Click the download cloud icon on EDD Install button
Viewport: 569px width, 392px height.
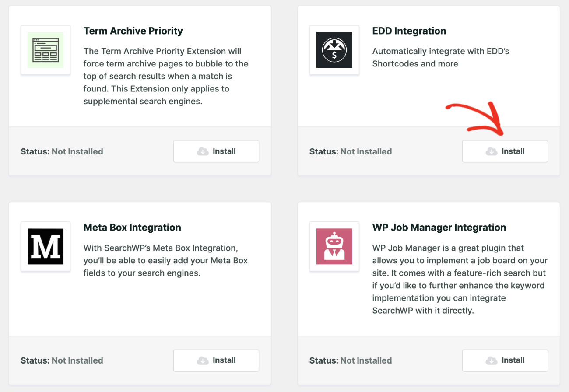tap(491, 151)
